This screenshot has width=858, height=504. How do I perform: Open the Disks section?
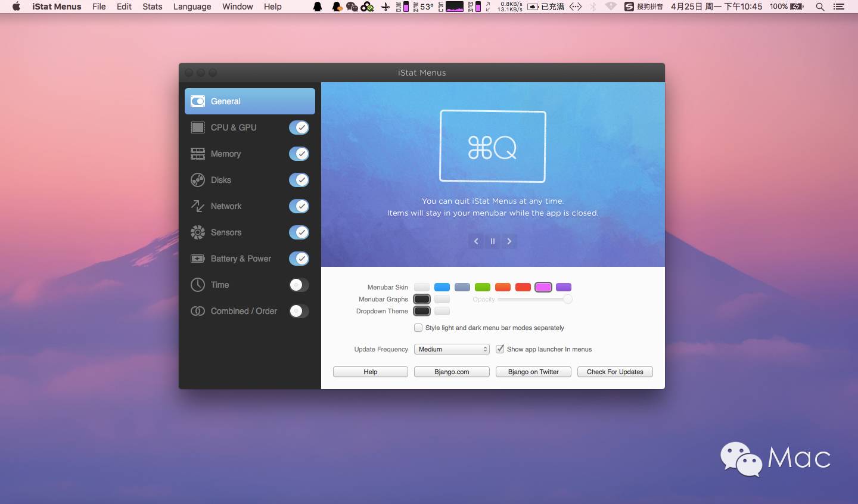point(220,180)
